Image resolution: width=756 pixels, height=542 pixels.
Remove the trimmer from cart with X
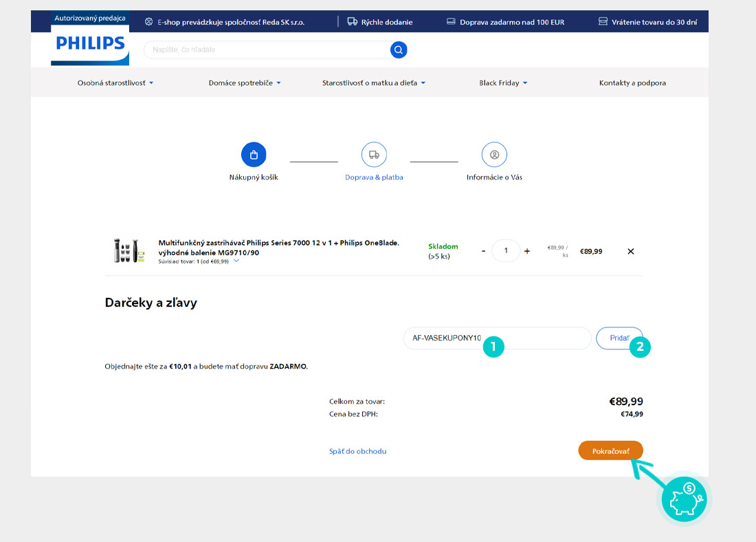[x=631, y=252]
